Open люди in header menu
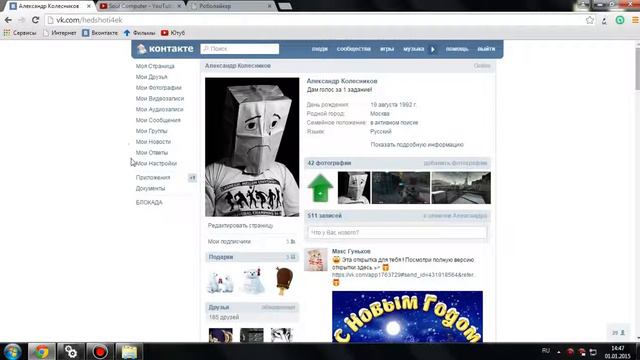This screenshot has height=360, width=640. 320,49
